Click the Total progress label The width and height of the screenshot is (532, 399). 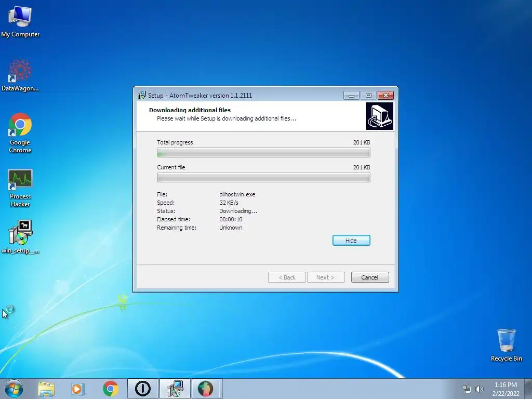175,142
